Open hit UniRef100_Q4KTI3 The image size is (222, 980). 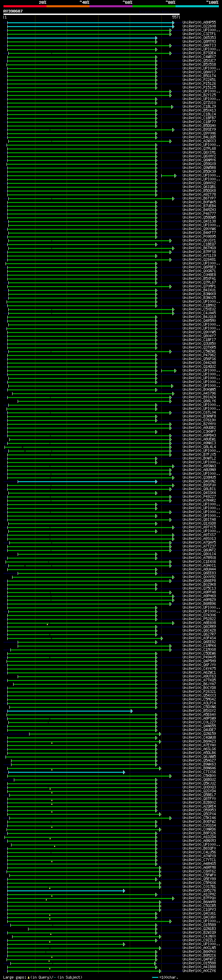(x=199, y=45)
